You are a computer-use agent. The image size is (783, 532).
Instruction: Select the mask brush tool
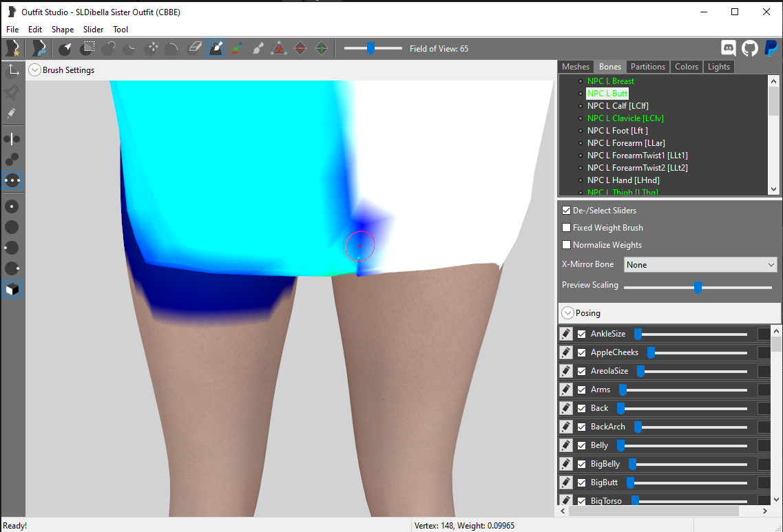click(x=87, y=48)
